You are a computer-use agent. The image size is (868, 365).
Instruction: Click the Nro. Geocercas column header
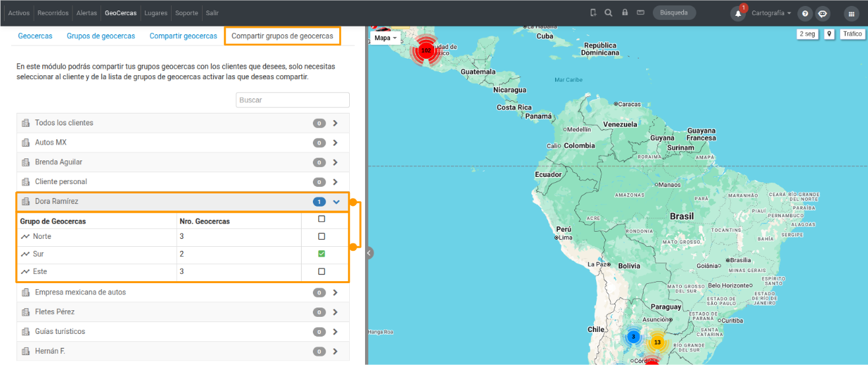(x=205, y=221)
